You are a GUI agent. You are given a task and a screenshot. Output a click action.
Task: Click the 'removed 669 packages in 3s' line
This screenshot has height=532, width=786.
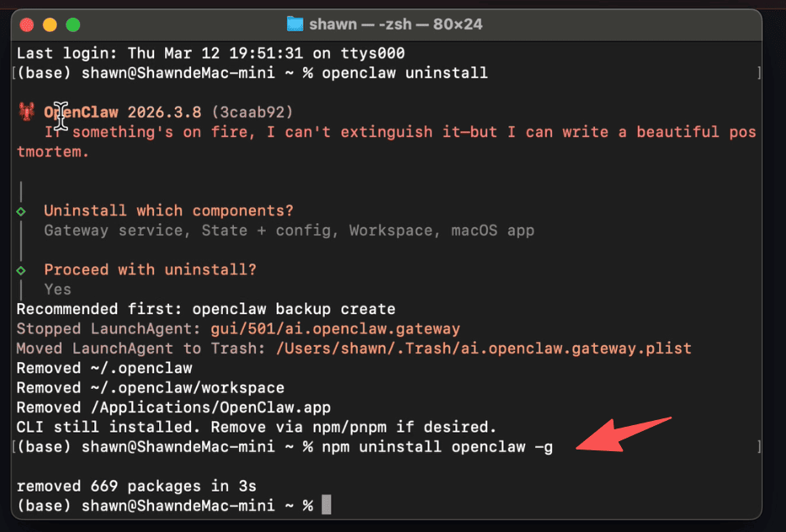pyautogui.click(x=135, y=486)
